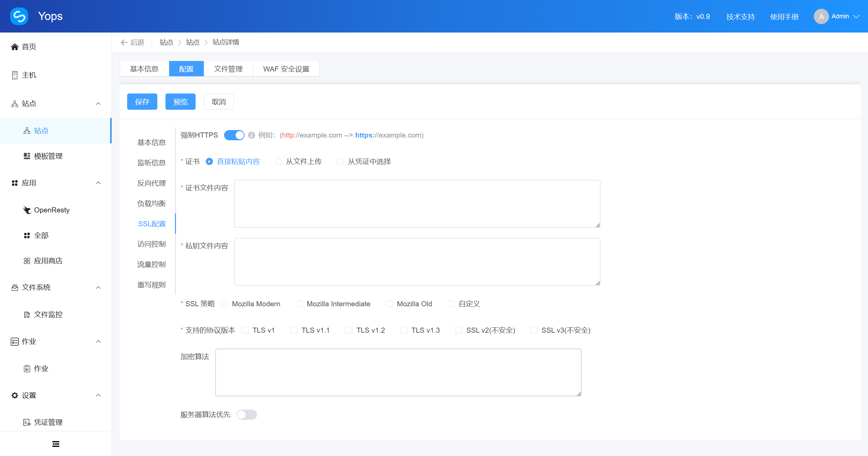Image resolution: width=868 pixels, height=456 pixels.
Task: Switch to the 文件管理 tab
Action: click(x=228, y=69)
